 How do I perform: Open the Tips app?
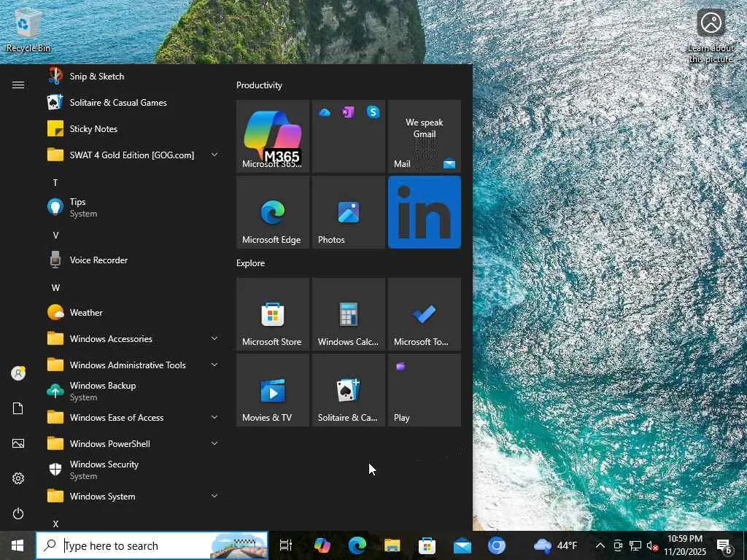(133, 208)
